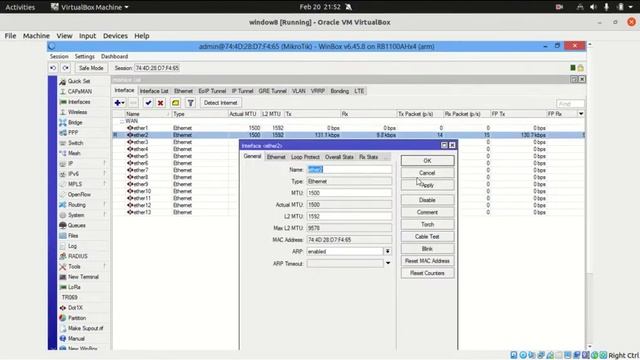Open the Loop Protect tab in dialog
The height and width of the screenshot is (360, 640).
click(305, 157)
